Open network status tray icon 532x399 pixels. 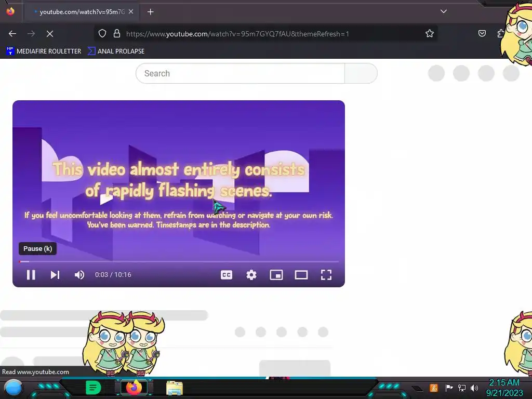click(x=462, y=388)
